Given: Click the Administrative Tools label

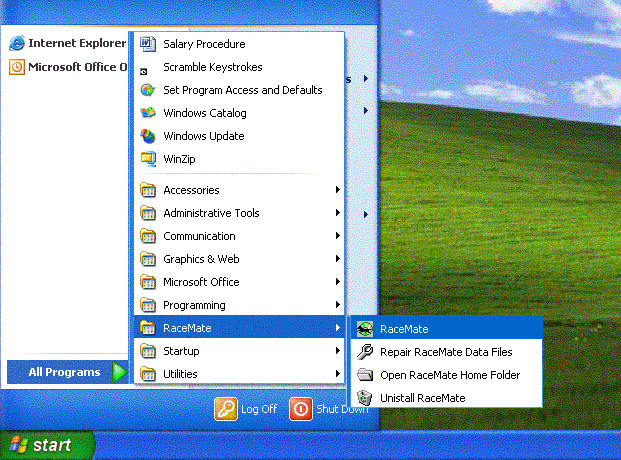Looking at the screenshot, I should pyautogui.click(x=211, y=213).
